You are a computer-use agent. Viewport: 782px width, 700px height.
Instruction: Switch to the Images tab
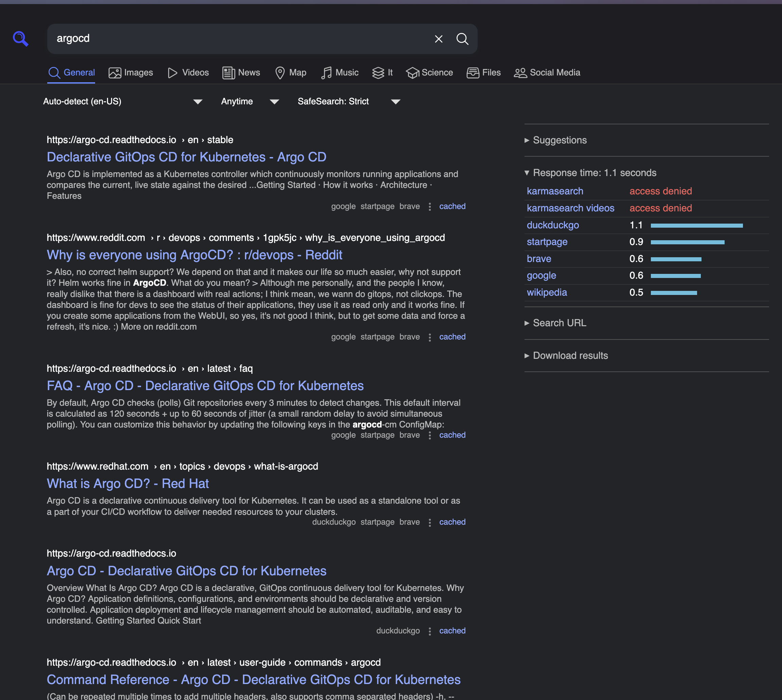coord(131,73)
